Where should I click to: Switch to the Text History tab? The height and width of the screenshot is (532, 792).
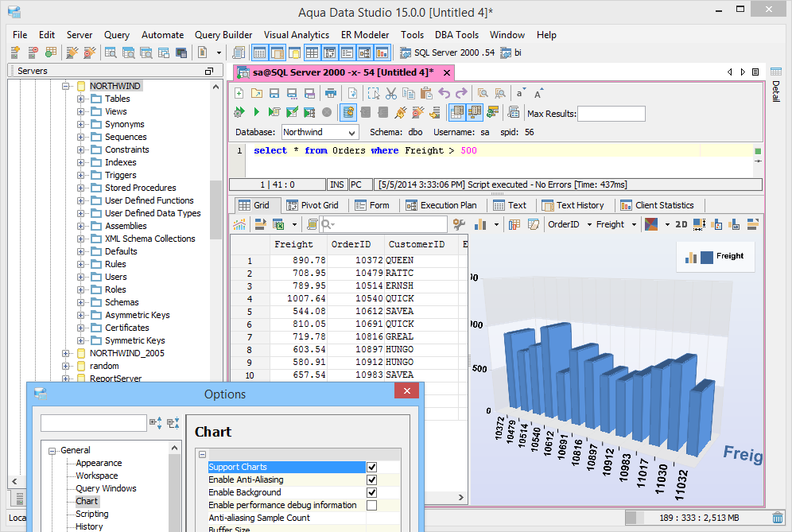tap(573, 205)
